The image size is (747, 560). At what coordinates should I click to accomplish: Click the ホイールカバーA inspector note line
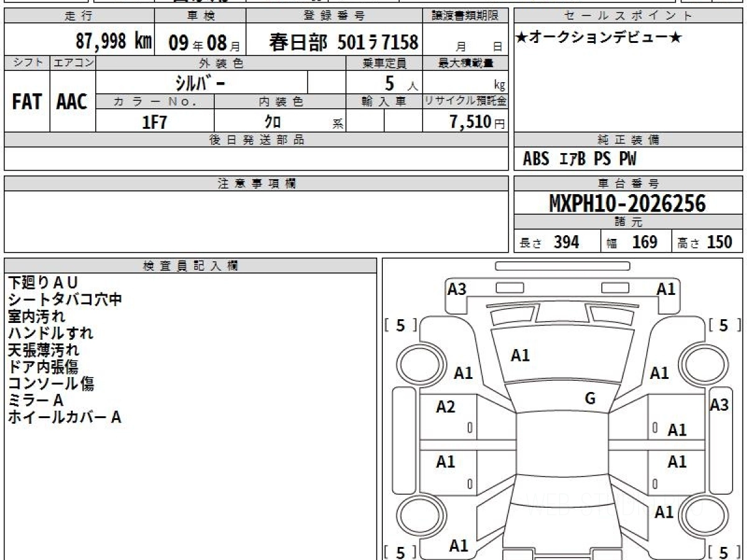pos(64,418)
